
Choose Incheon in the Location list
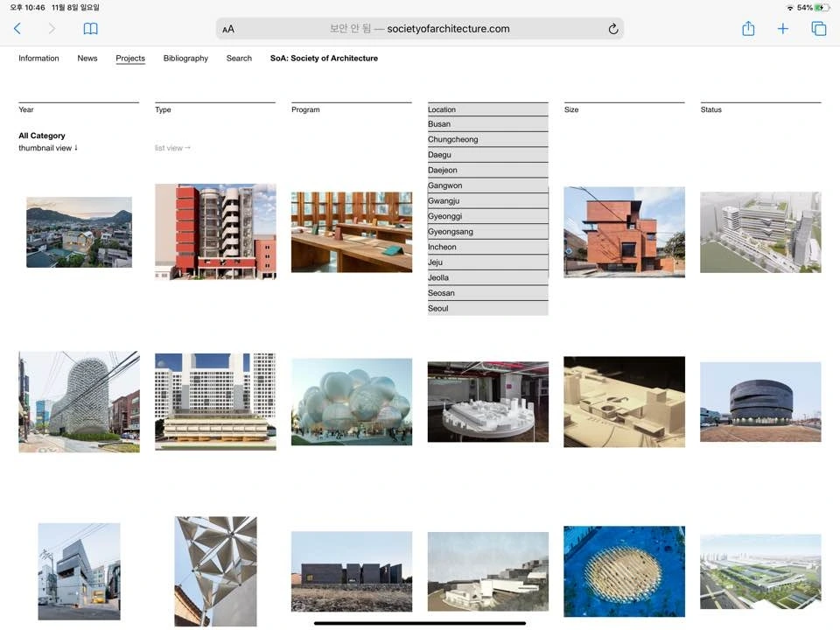coord(487,247)
